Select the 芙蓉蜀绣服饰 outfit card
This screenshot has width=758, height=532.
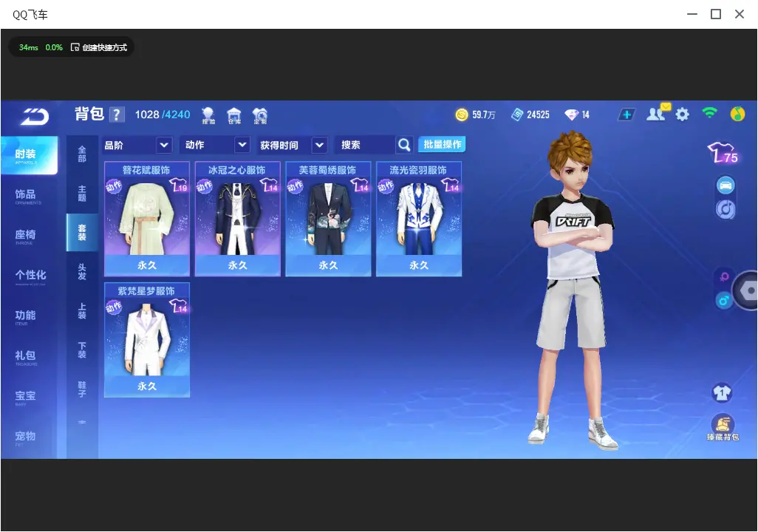328,219
